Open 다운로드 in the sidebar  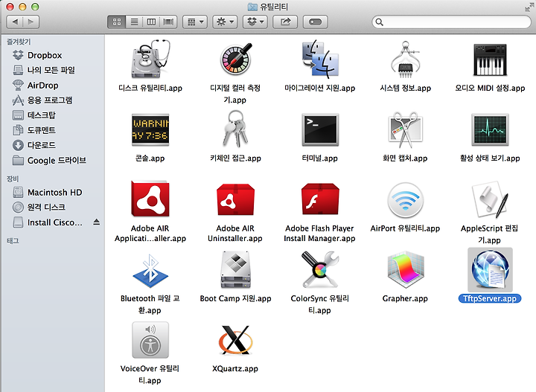[42, 145]
